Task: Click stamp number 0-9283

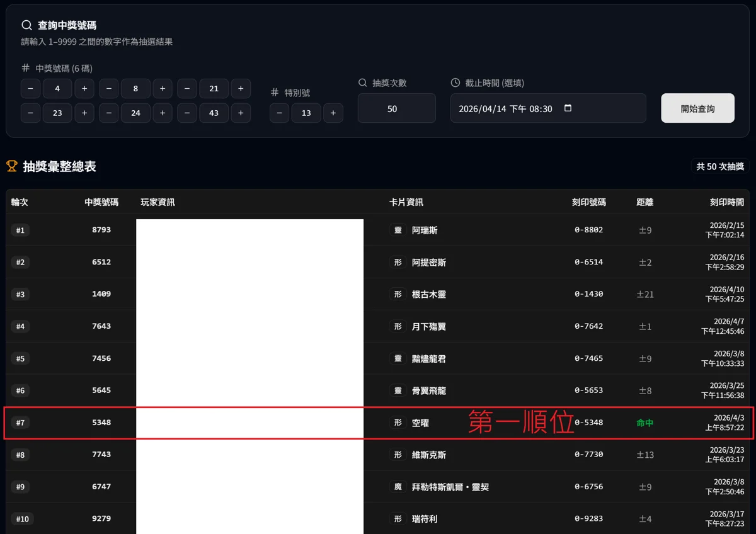Action: [x=589, y=518]
